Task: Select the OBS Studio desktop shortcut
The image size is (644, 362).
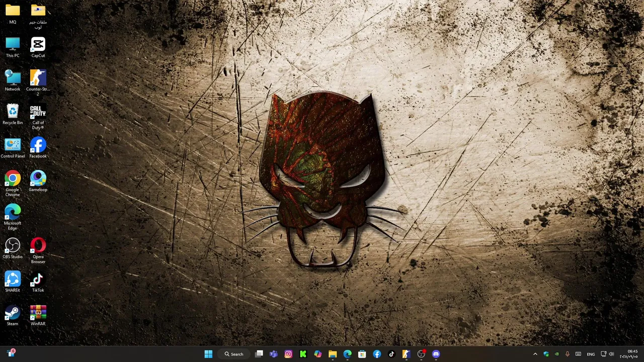Action: (13, 248)
